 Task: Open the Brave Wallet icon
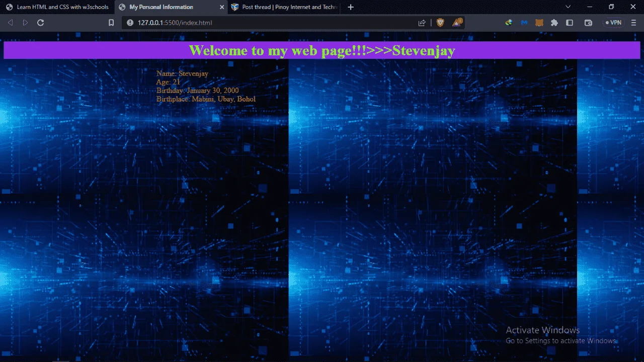tap(588, 23)
